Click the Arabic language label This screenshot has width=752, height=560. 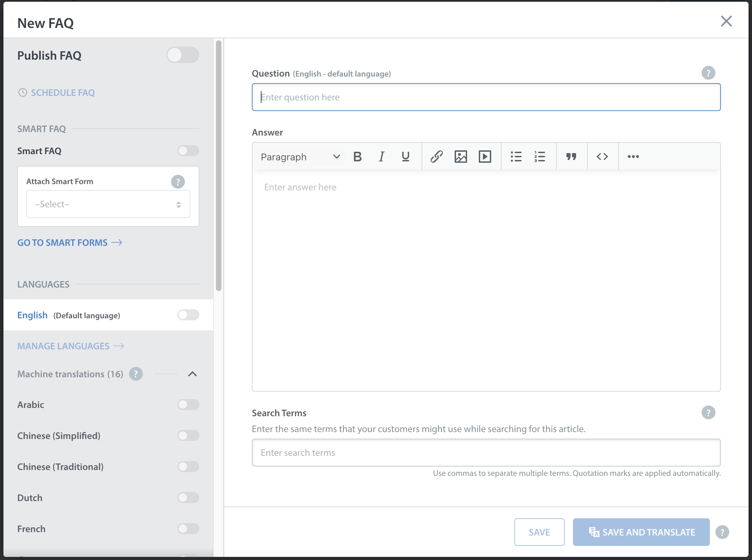pyautogui.click(x=31, y=404)
